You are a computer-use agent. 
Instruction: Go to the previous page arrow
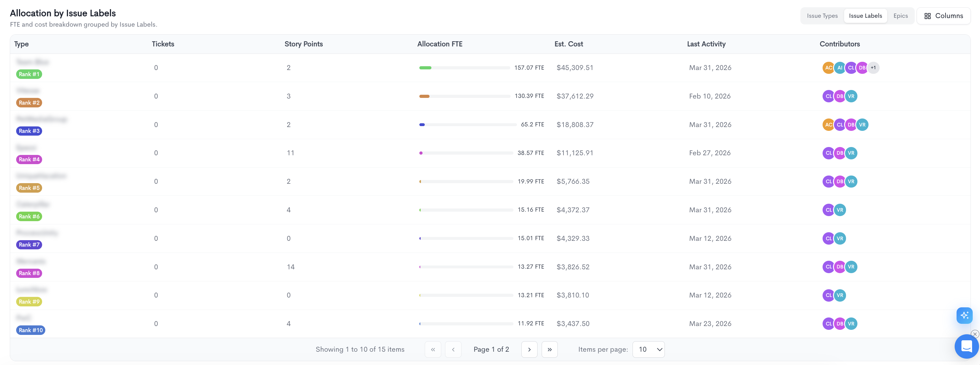coord(453,349)
